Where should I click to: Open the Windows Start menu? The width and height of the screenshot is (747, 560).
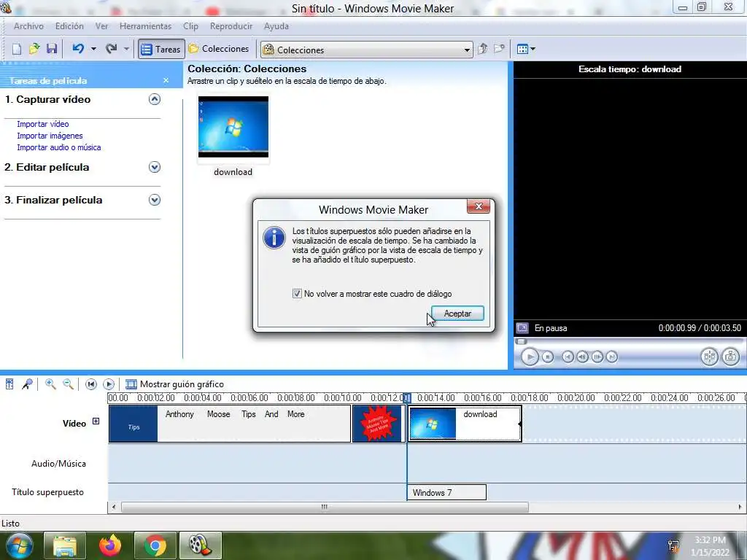[x=19, y=545]
